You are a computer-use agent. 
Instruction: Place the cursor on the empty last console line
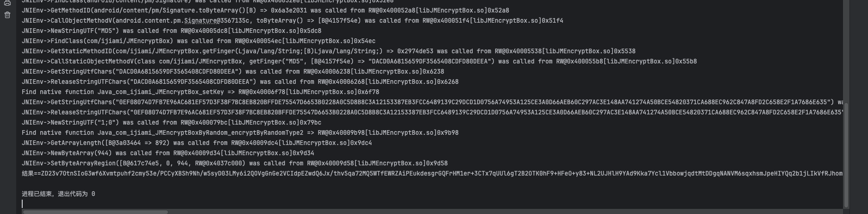click(x=22, y=204)
